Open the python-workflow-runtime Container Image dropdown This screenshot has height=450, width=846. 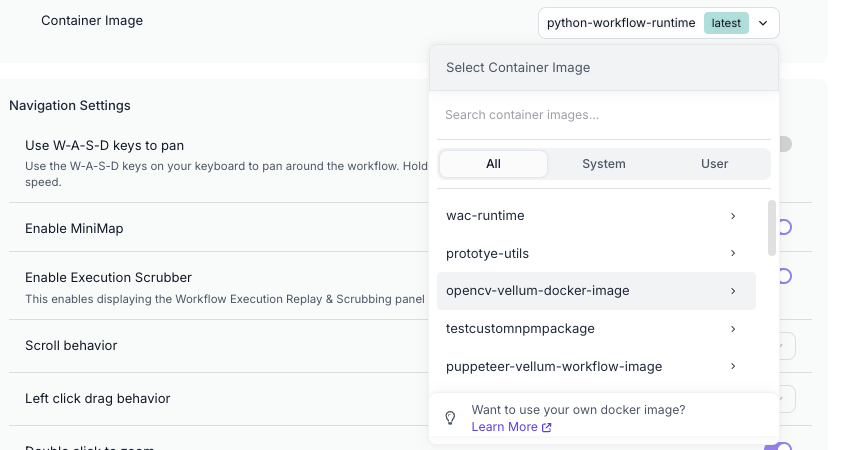(x=658, y=23)
